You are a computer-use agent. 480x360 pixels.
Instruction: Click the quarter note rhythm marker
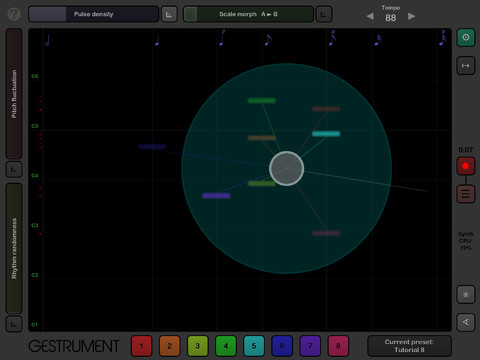[x=157, y=40]
